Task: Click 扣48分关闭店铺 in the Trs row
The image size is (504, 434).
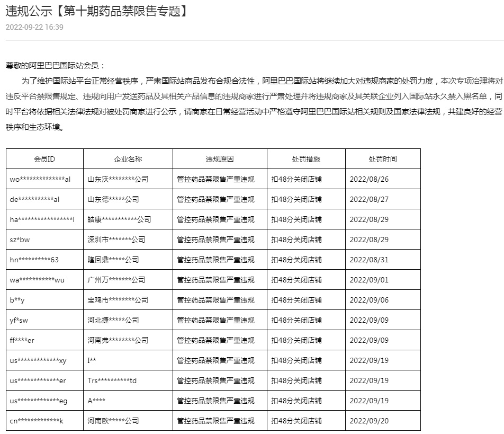Action: (296, 380)
